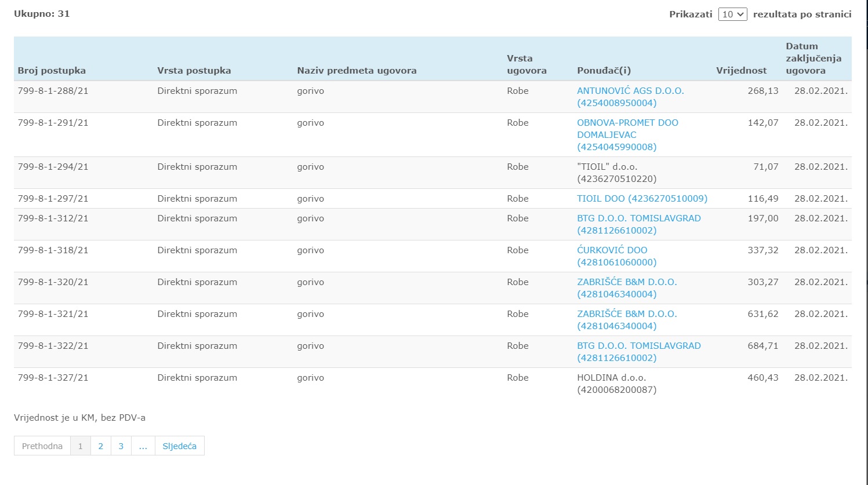The image size is (868, 485).
Task: Click the value 684,71
Action: tap(763, 345)
